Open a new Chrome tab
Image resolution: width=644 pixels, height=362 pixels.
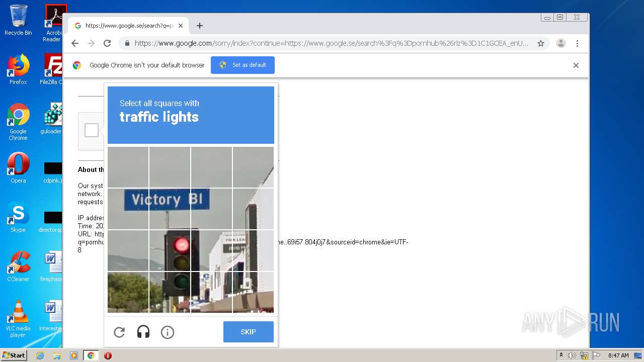[x=200, y=26]
